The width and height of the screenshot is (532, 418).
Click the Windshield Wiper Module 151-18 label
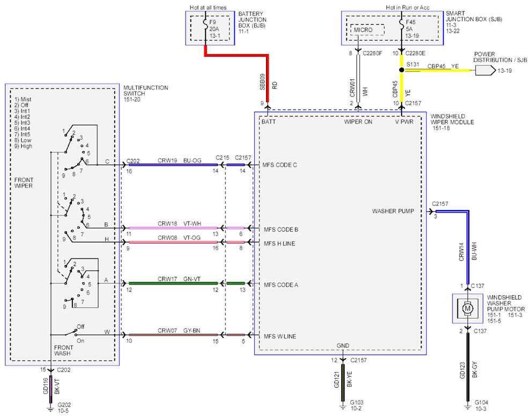pos(452,122)
